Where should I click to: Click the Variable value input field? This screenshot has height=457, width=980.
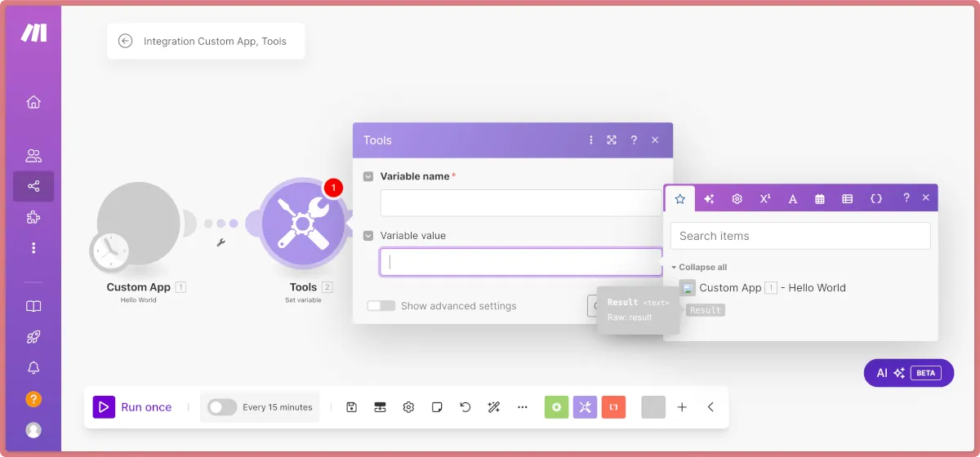[x=521, y=262]
